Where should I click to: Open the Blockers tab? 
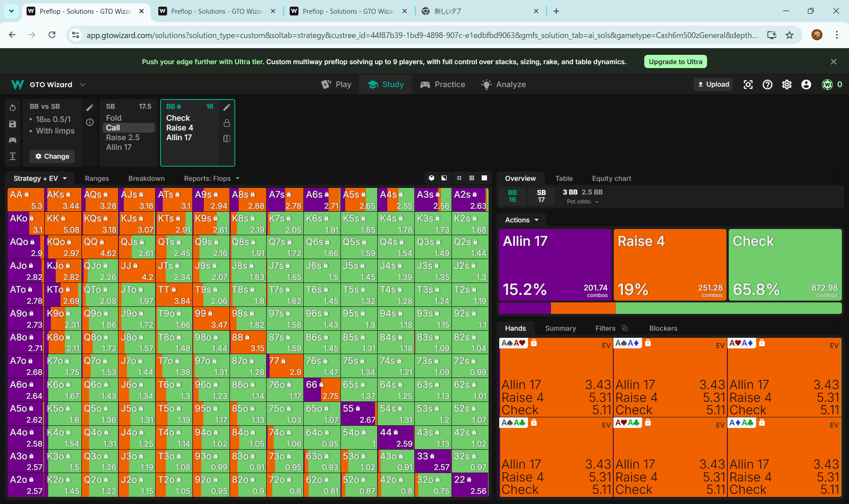coord(663,328)
